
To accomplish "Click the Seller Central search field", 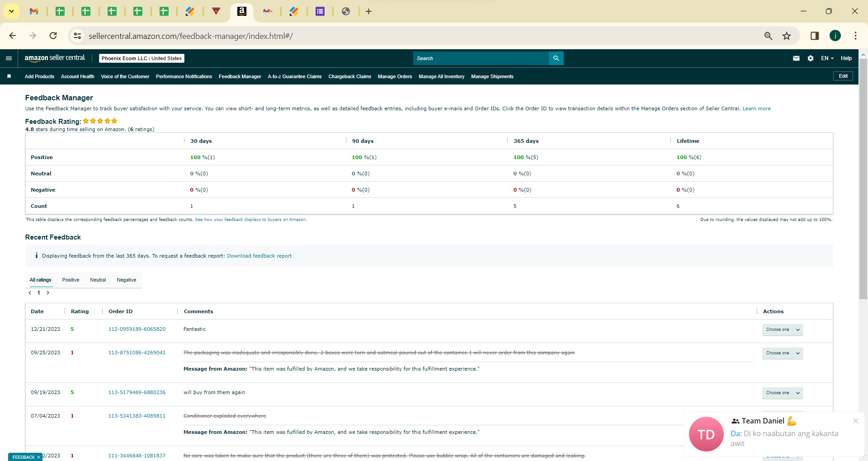I will (481, 58).
